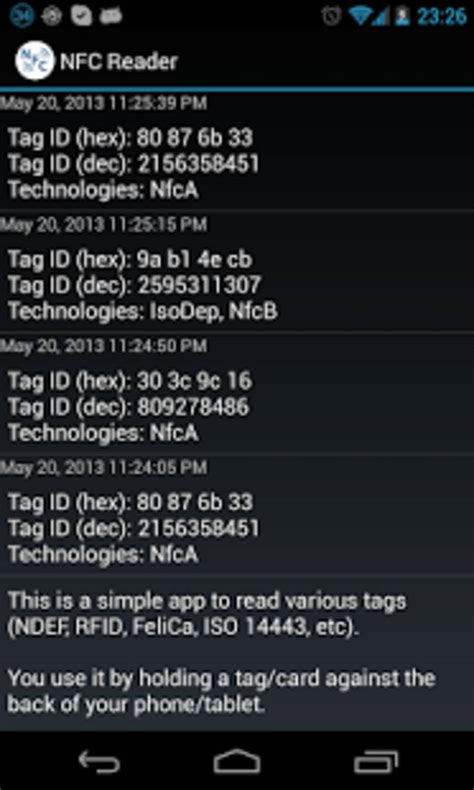Open the tag entry from 11:25:39 PM
Screen dimensions: 474x790
tap(237, 150)
